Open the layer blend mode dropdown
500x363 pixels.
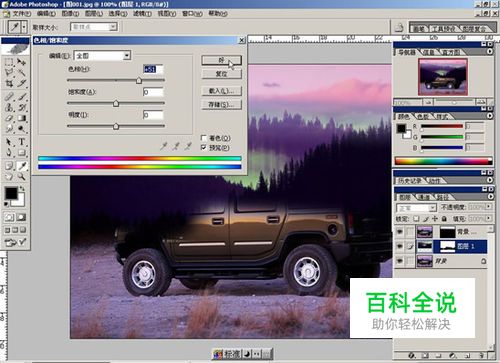click(416, 207)
